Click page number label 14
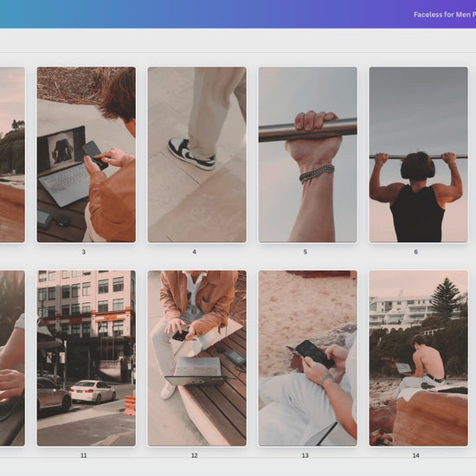This screenshot has width=476, height=476. click(416, 455)
